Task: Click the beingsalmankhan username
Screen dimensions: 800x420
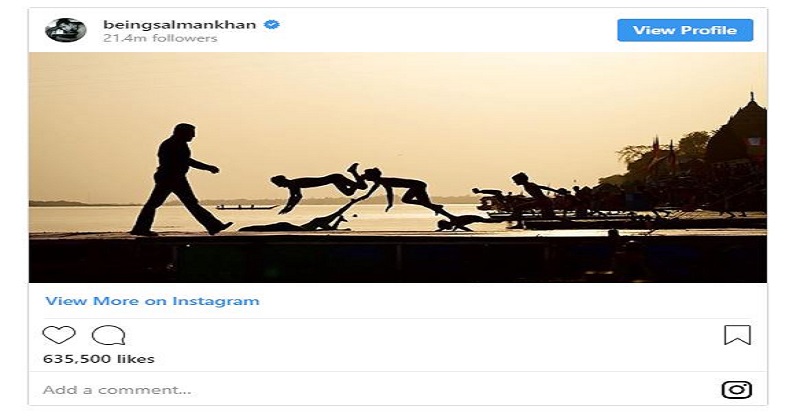Action: coord(180,24)
